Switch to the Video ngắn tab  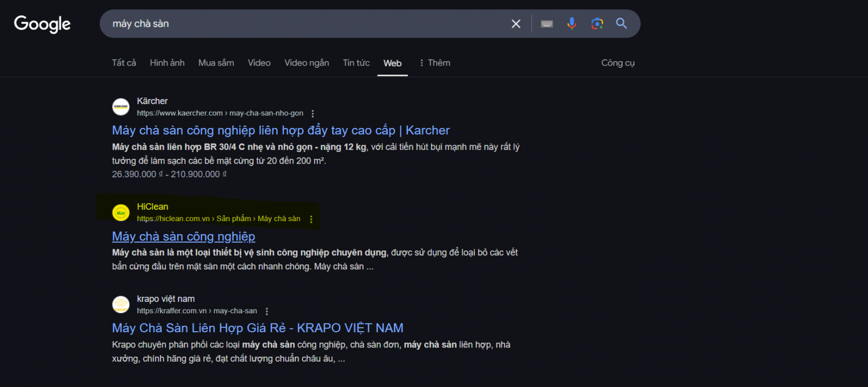[x=307, y=63]
